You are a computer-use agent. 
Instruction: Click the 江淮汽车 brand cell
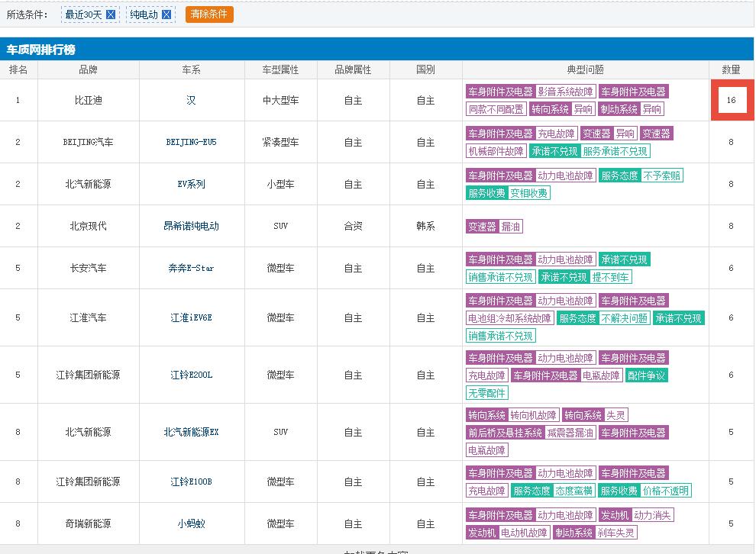tap(89, 317)
